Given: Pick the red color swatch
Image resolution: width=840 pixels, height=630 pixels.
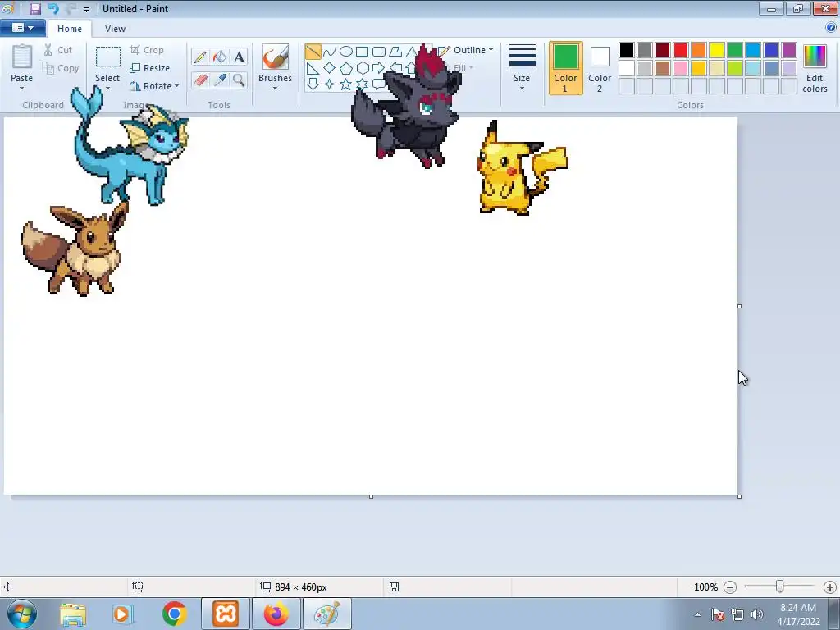Looking at the screenshot, I should tap(680, 50).
